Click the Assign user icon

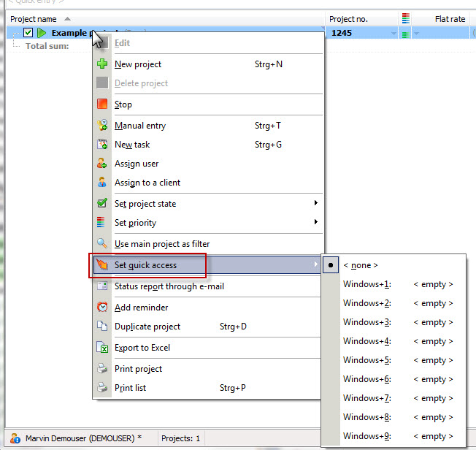(102, 163)
